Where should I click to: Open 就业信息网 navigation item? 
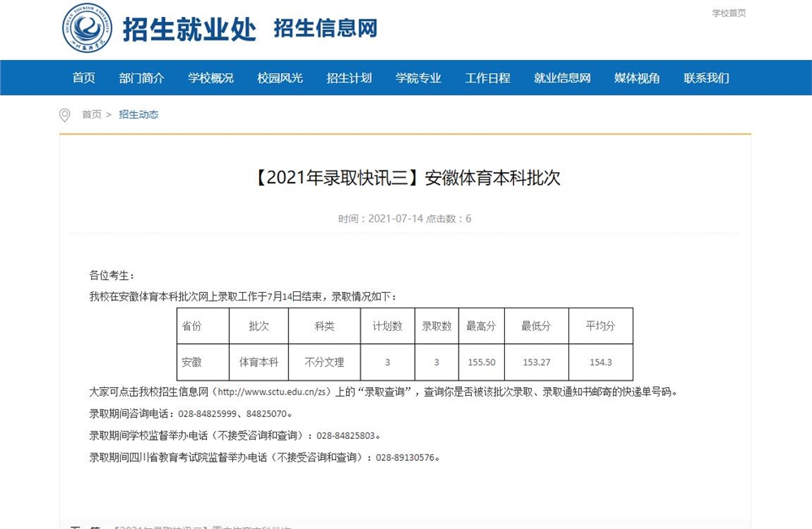pyautogui.click(x=563, y=78)
